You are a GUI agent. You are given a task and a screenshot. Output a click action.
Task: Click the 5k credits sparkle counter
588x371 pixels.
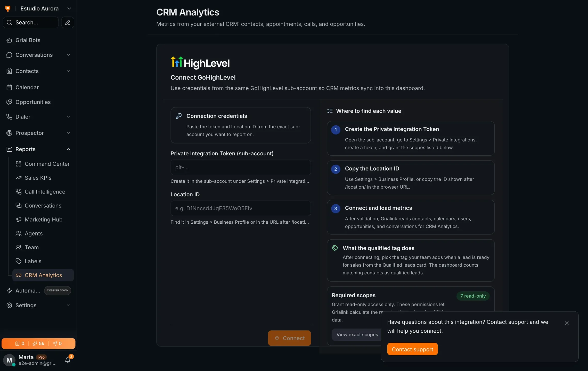[x=38, y=343]
